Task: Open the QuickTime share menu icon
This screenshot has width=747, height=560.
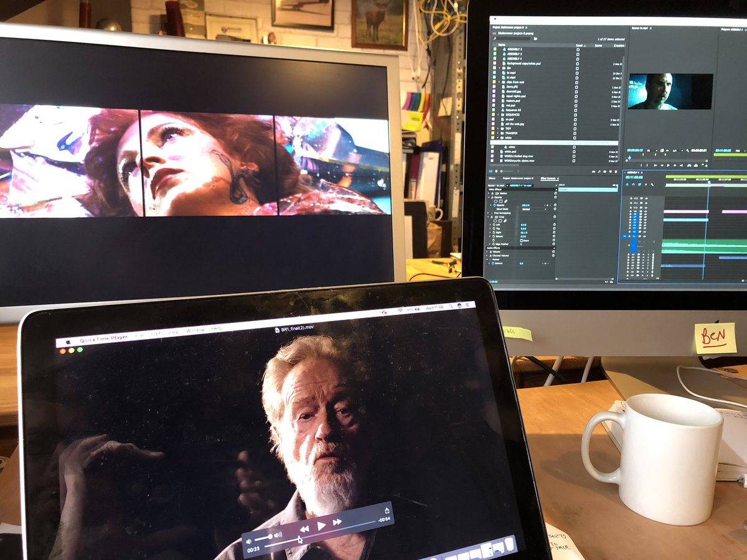Action: coord(387,510)
